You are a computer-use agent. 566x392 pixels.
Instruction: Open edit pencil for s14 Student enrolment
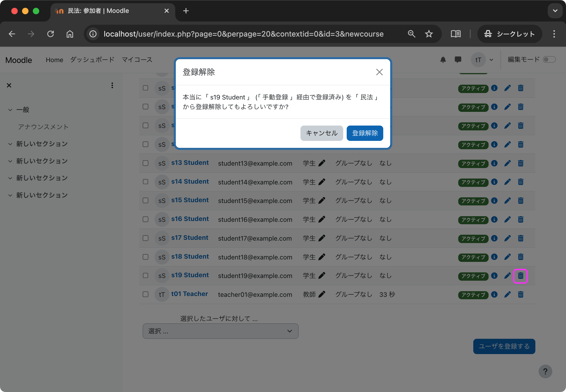coord(507,182)
